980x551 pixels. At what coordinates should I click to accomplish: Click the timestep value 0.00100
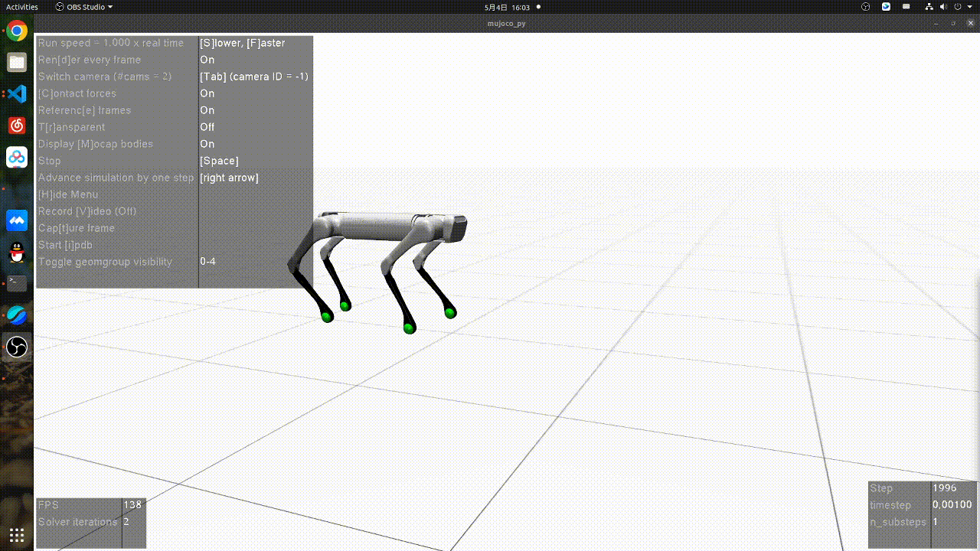pyautogui.click(x=952, y=505)
